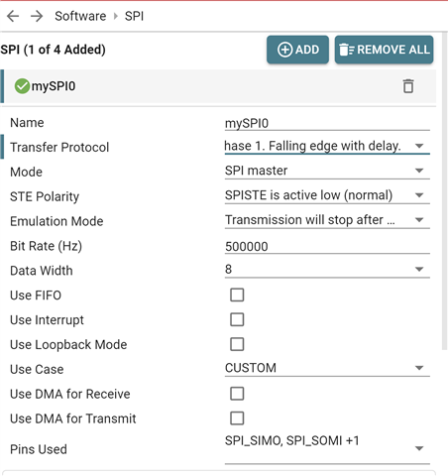This screenshot has height=476, width=448.
Task: Click the REMOVE ALL trash icon
Action: click(346, 50)
